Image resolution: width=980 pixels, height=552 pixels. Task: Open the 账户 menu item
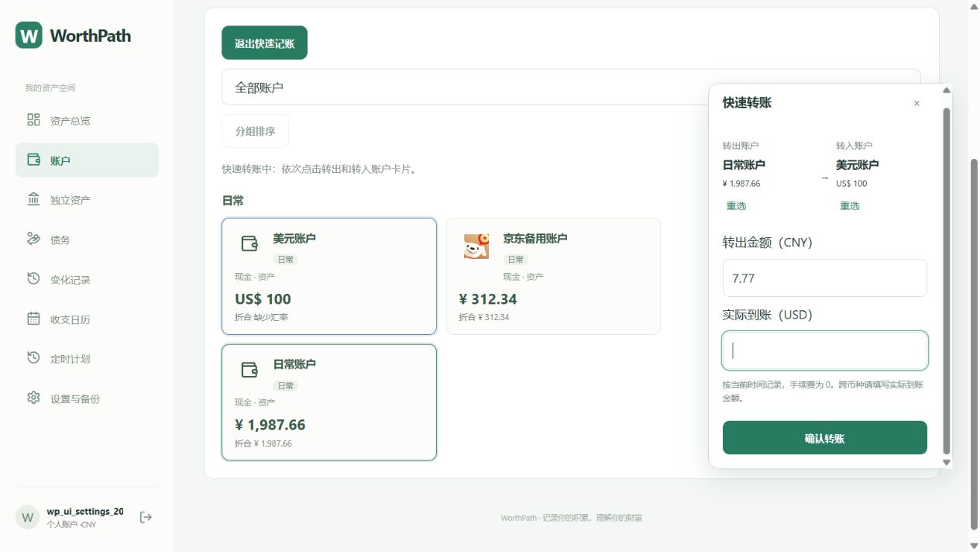pyautogui.click(x=87, y=160)
